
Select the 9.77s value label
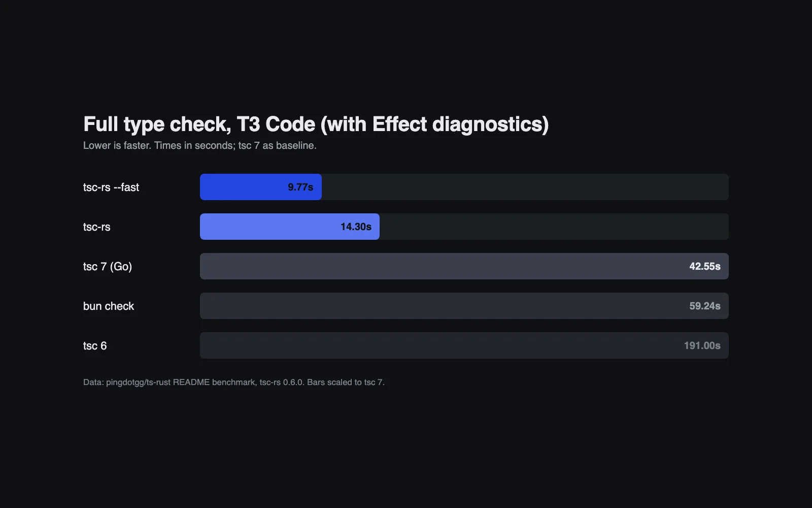(300, 187)
